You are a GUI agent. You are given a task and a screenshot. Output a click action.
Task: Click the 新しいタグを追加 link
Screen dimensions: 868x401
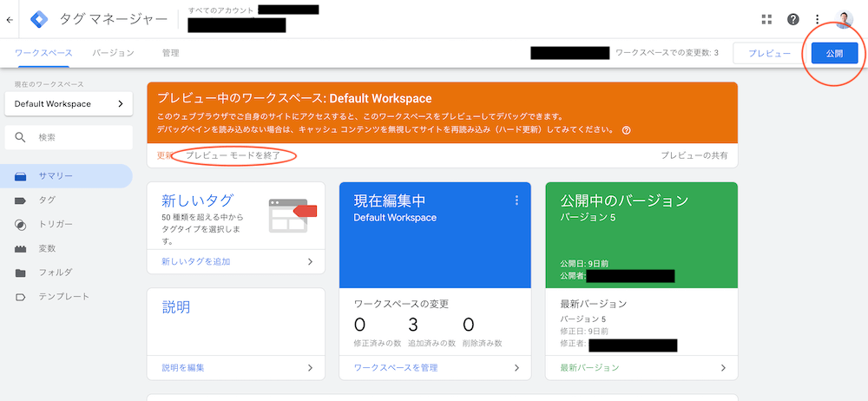(196, 261)
